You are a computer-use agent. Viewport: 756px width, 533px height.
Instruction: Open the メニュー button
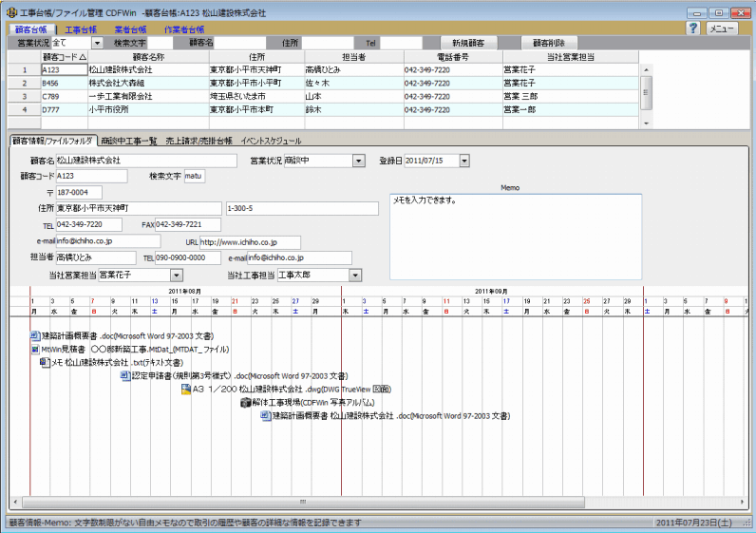point(724,29)
